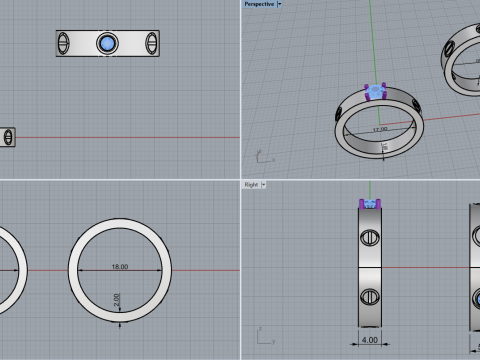Viewport: 480px width, 360px height.
Task: Select the right screw motif on top view band
Action: tap(152, 43)
